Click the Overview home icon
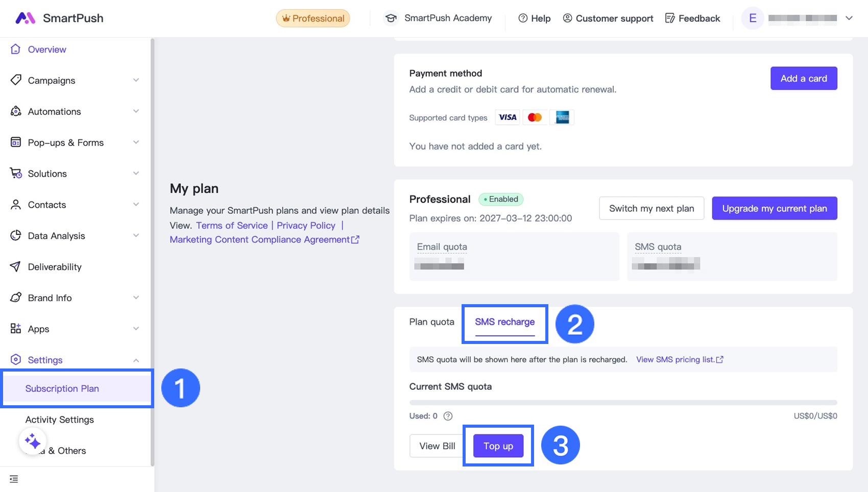 click(16, 49)
